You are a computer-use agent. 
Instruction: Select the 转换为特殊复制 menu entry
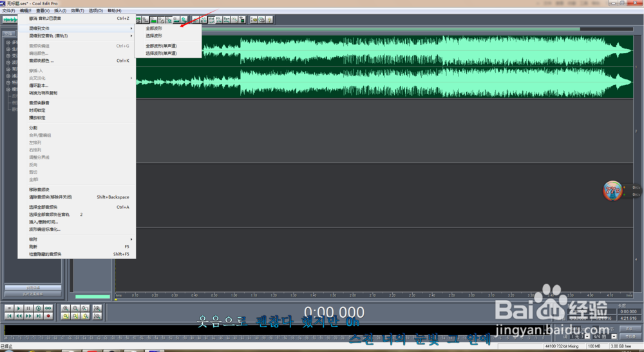click(x=77, y=93)
